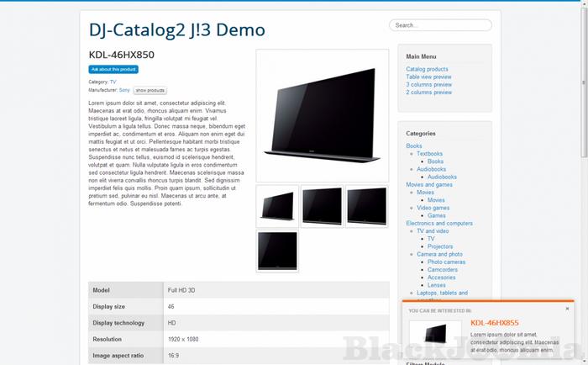The height and width of the screenshot is (365, 588).
Task: Click the KDL-46HX855 title in popup
Action: (x=494, y=322)
